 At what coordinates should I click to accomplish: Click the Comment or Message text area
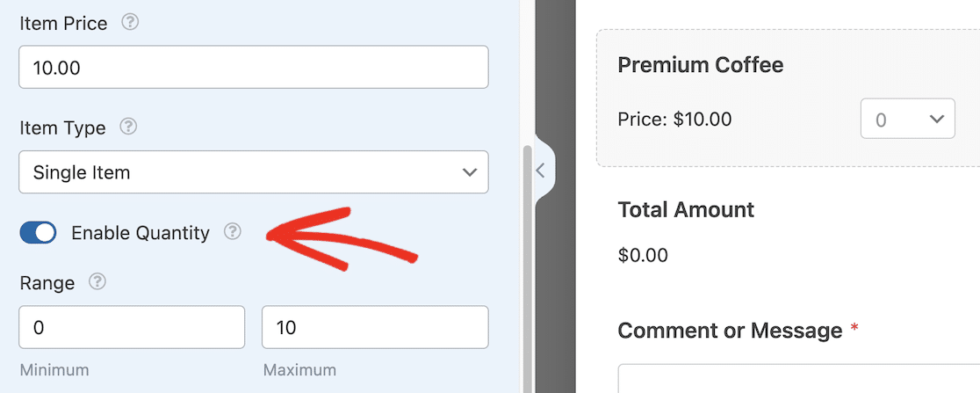[x=799, y=380]
